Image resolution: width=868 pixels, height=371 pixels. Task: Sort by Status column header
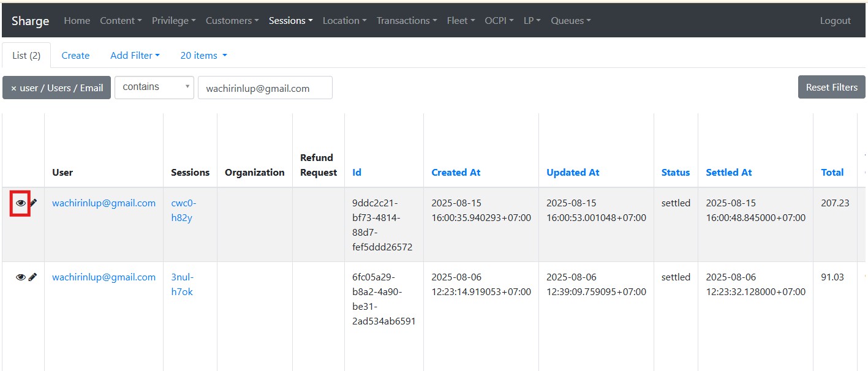(x=675, y=173)
